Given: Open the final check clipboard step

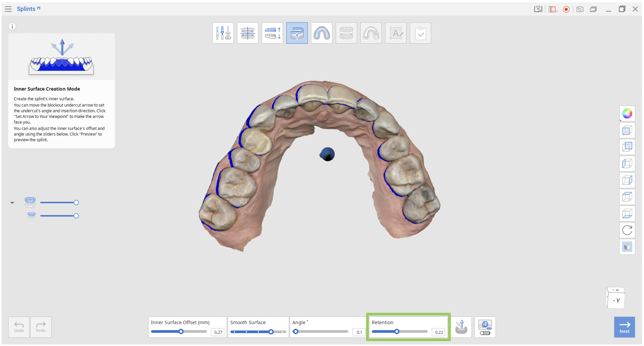Looking at the screenshot, I should pyautogui.click(x=420, y=33).
